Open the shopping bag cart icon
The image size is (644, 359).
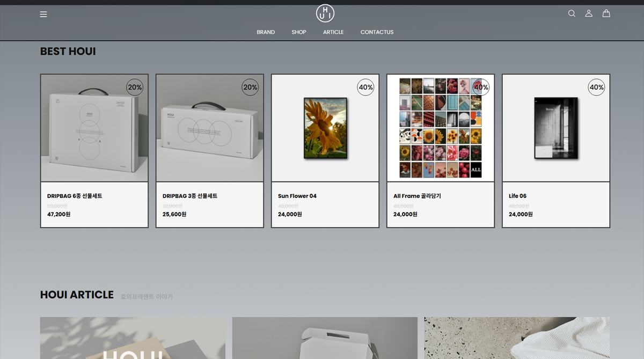pyautogui.click(x=606, y=13)
